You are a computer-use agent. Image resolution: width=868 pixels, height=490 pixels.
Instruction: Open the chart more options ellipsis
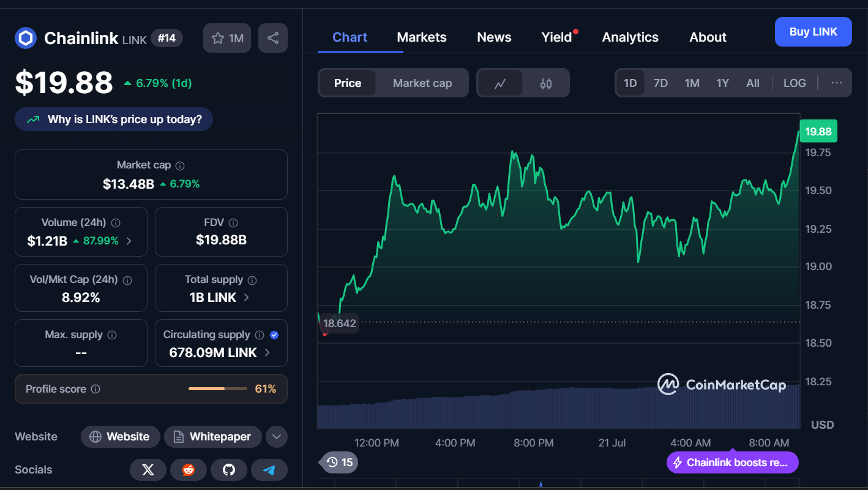coord(837,83)
